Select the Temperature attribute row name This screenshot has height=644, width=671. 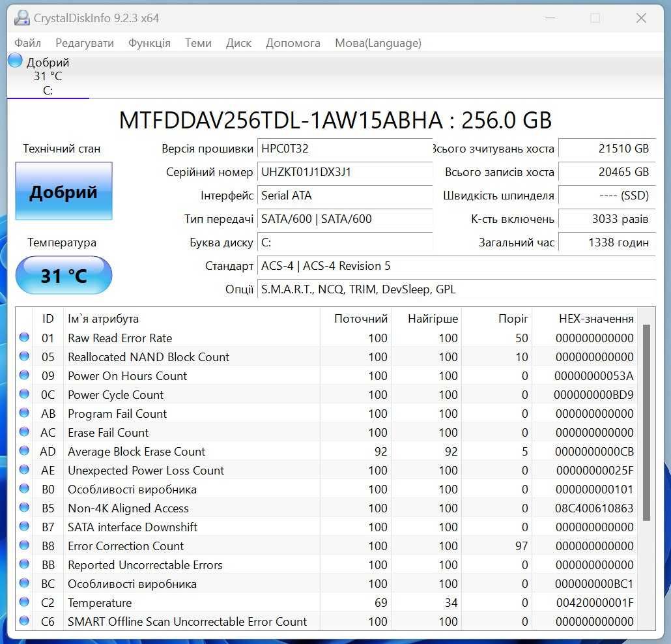[100, 603]
